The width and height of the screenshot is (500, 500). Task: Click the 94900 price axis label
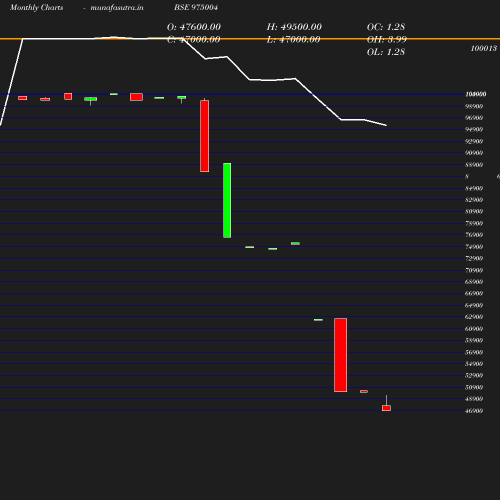point(474,129)
